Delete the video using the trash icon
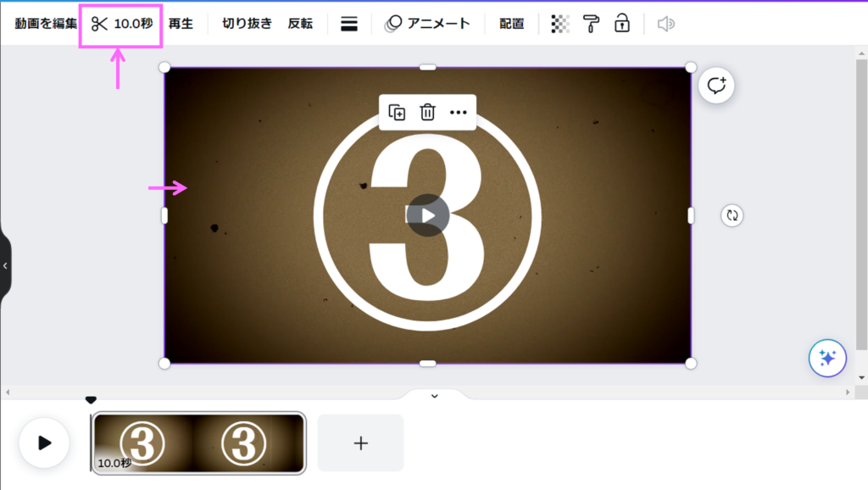 pyautogui.click(x=428, y=113)
